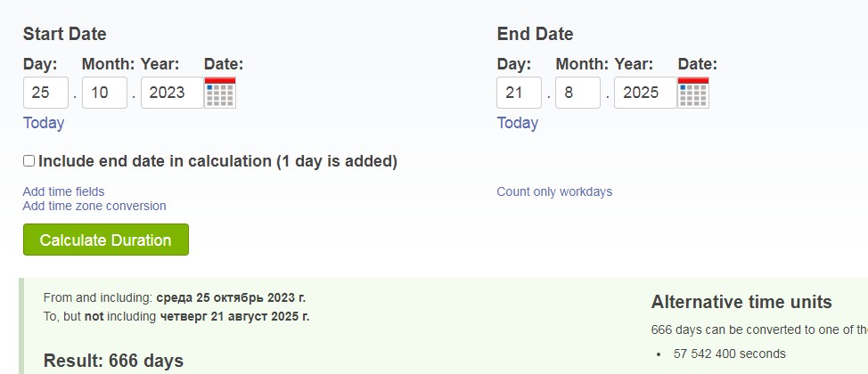
Task: Select the End Date year field showing 2025
Action: tap(645, 93)
